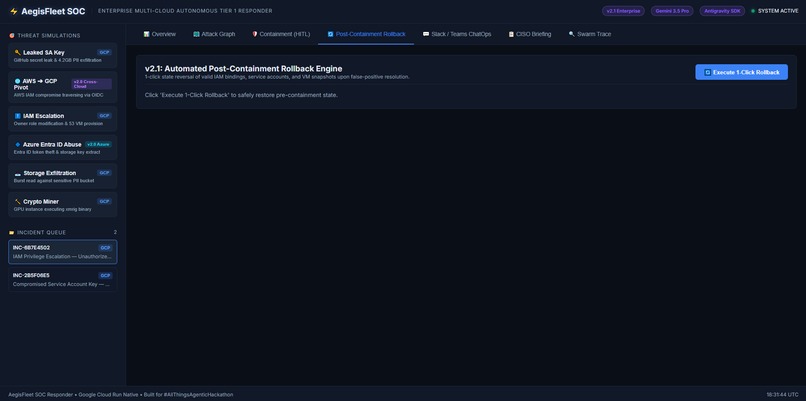Screen dimensions: 806x401
Task: Switch to the Swarm Trace tab
Action: (x=590, y=34)
